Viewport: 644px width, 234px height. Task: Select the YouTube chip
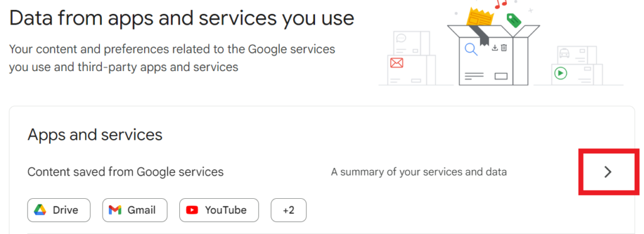pos(219,210)
